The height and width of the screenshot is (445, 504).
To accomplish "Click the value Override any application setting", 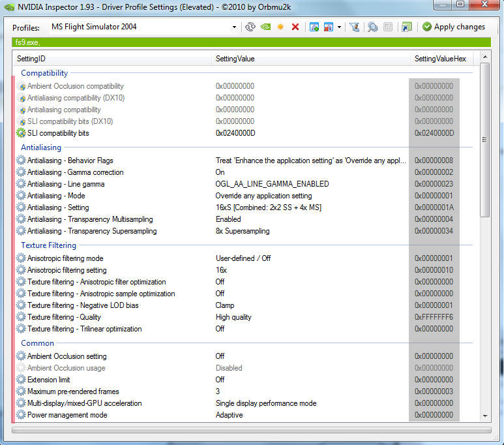I will 263,196.
